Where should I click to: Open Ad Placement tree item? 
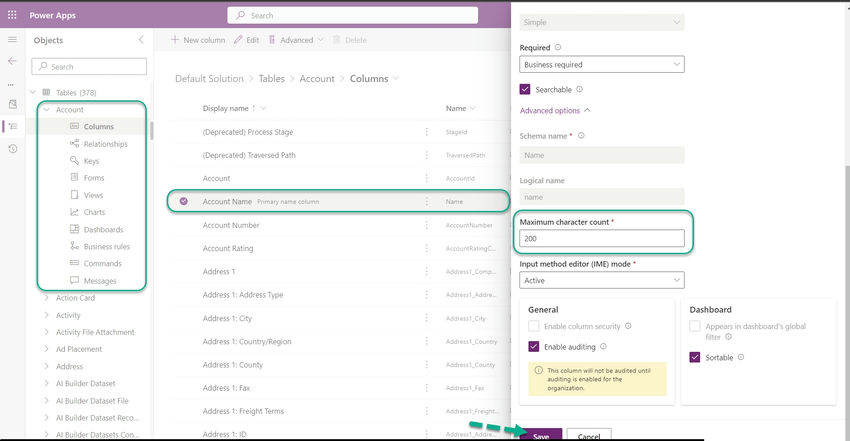tap(79, 349)
